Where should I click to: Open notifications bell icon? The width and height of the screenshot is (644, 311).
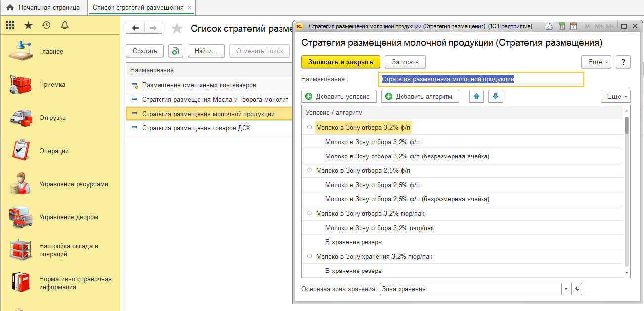pos(64,25)
